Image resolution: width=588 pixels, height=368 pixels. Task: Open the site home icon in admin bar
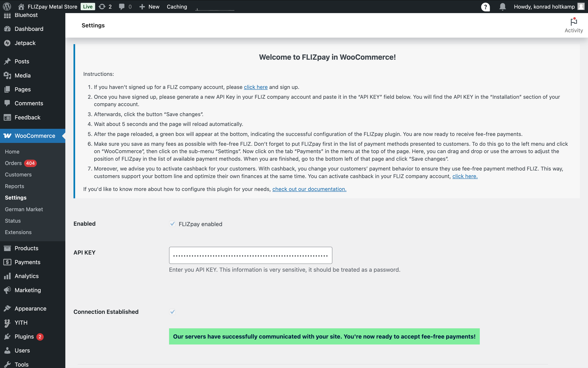point(21,7)
